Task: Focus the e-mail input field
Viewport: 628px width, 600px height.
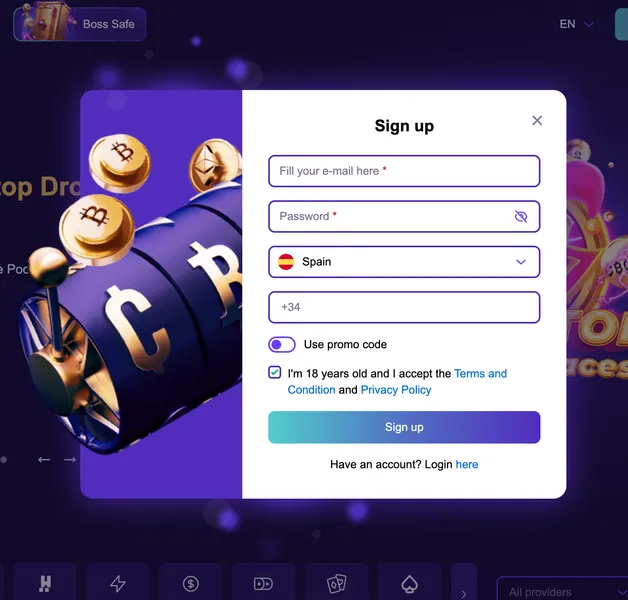Action: tap(404, 171)
